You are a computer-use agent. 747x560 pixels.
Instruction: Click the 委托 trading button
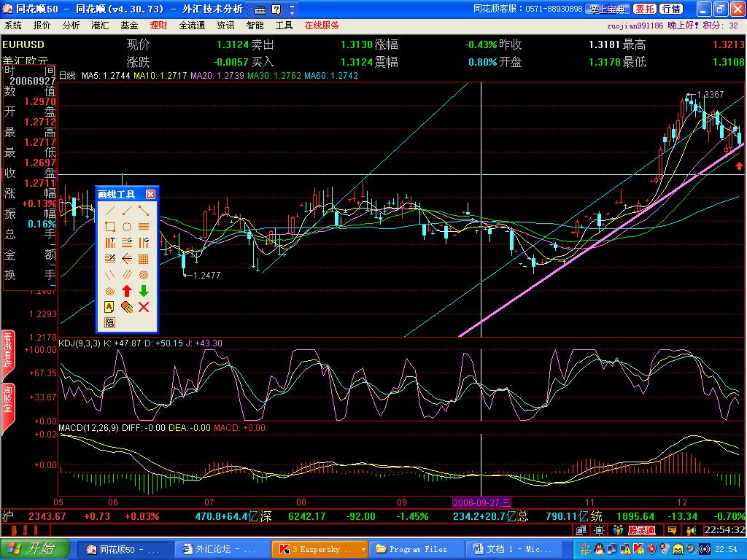pos(645,9)
